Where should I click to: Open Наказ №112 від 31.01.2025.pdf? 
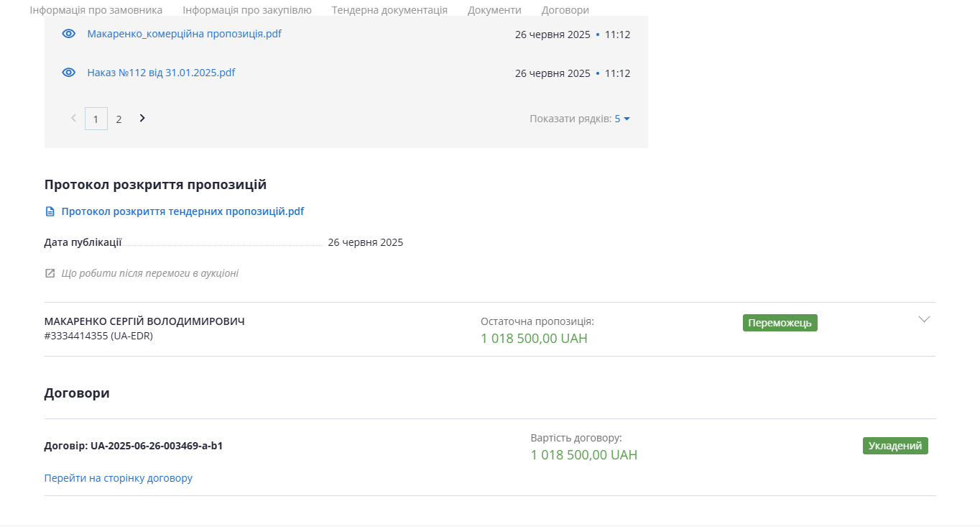(161, 73)
